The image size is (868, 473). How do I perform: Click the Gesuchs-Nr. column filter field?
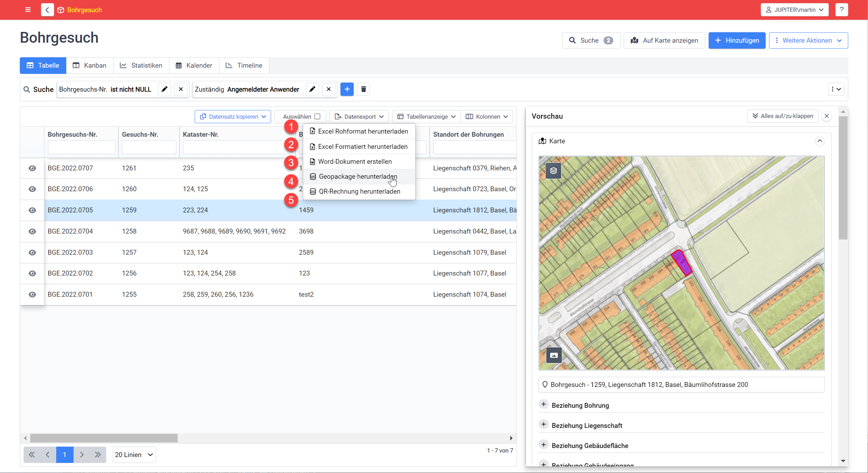tap(149, 147)
